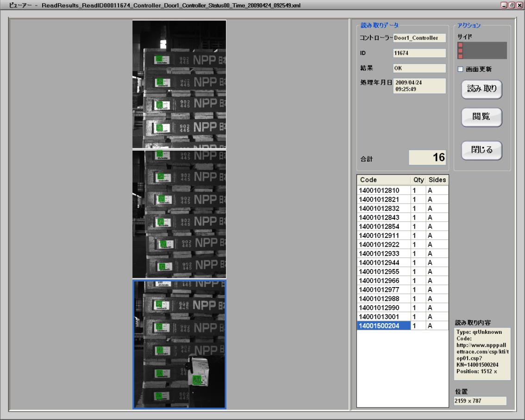Select row with code 14001012810

pos(402,190)
